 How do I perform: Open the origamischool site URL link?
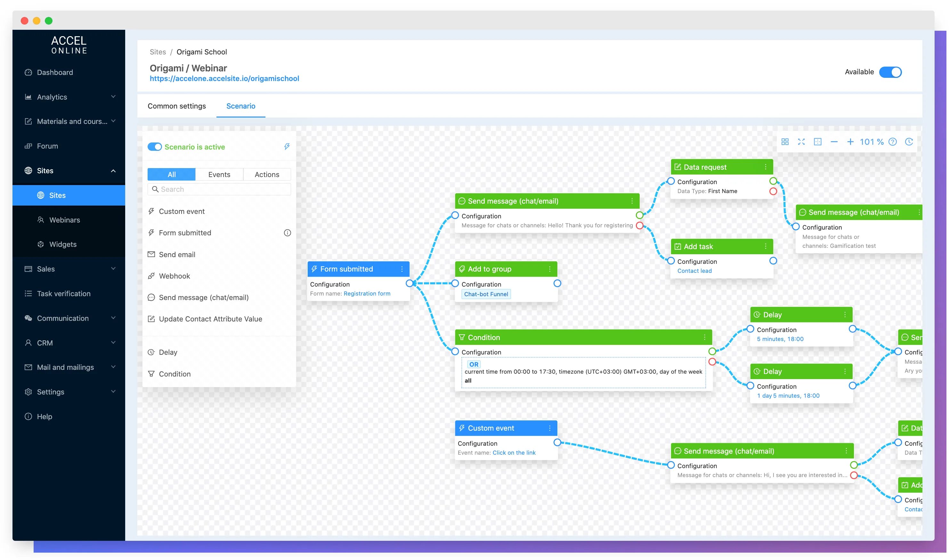pyautogui.click(x=224, y=78)
